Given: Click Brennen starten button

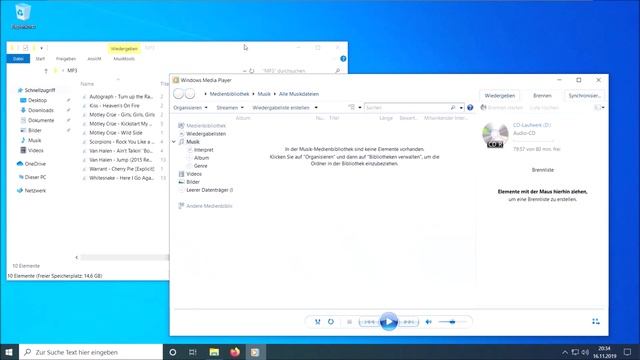Looking at the screenshot, I should coord(502,108).
